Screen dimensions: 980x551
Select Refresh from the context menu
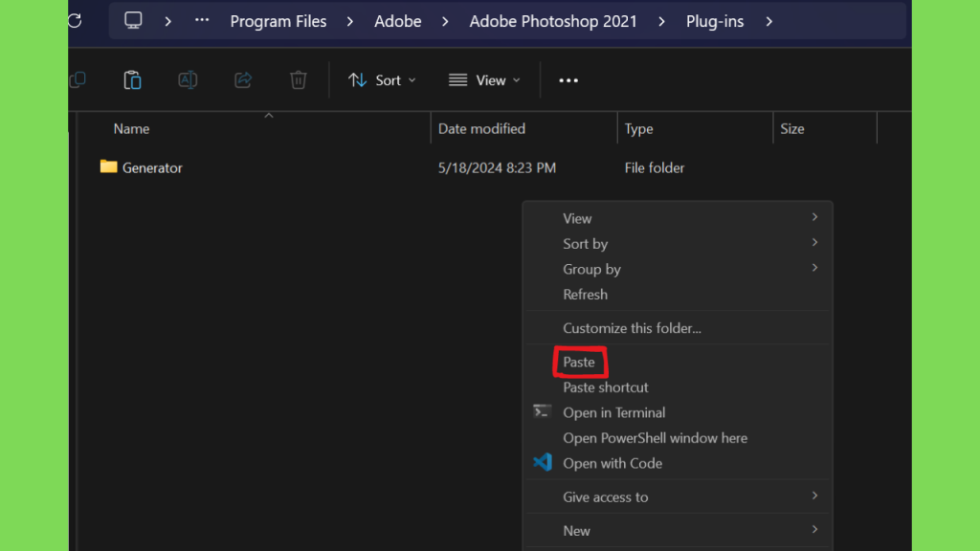(x=678, y=295)
